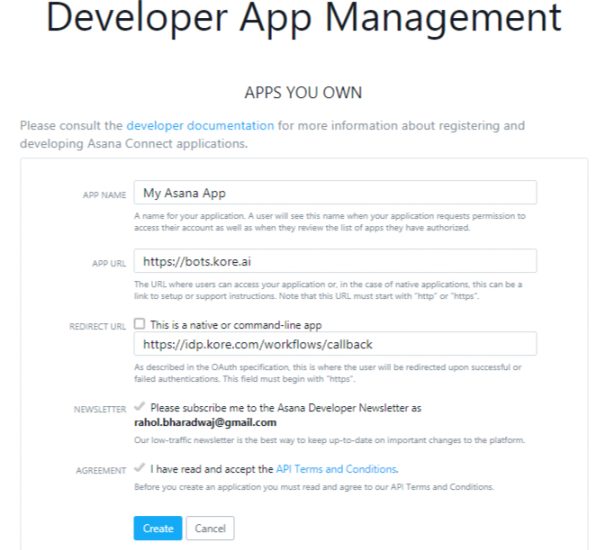Screen dimensions: 606x550
Task: Click 'I have read and accept the' text
Action: tap(212, 469)
